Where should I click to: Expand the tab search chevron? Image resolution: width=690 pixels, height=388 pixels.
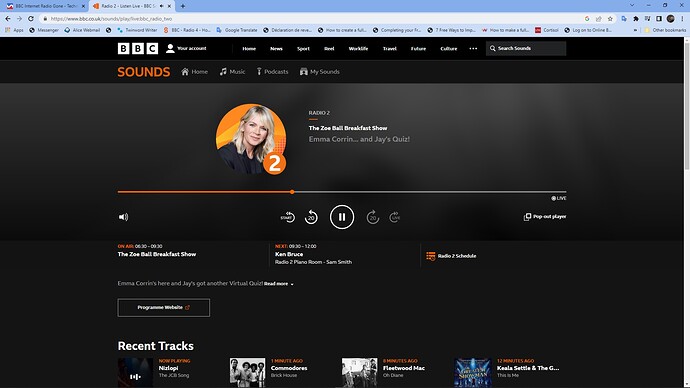632,5
